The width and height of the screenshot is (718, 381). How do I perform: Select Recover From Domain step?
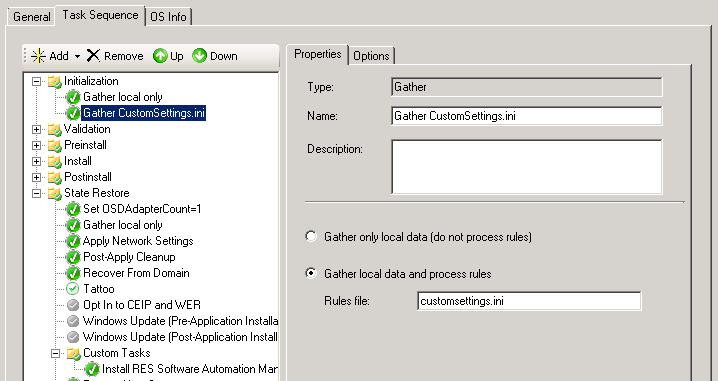(x=136, y=273)
